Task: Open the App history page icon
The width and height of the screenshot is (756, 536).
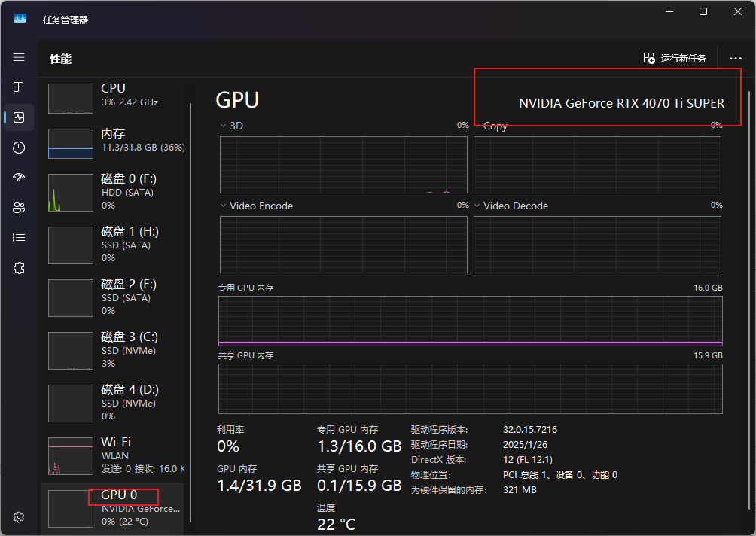Action: point(19,148)
